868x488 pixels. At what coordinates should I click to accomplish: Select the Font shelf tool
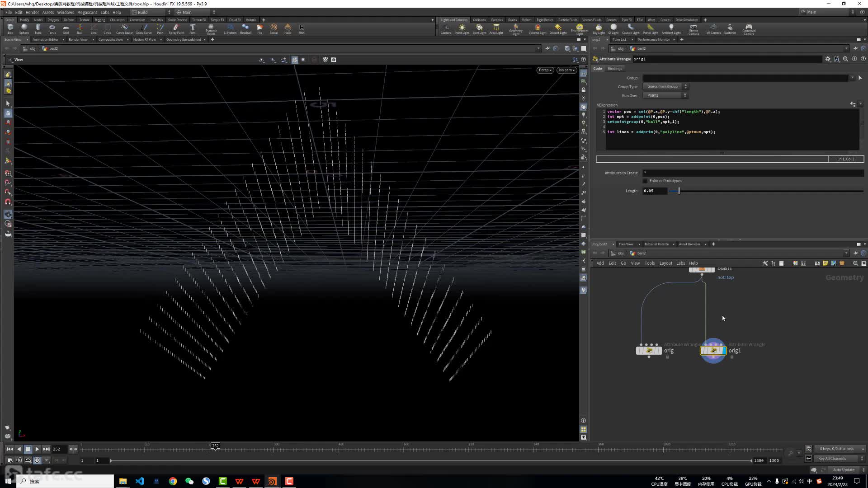tap(193, 29)
